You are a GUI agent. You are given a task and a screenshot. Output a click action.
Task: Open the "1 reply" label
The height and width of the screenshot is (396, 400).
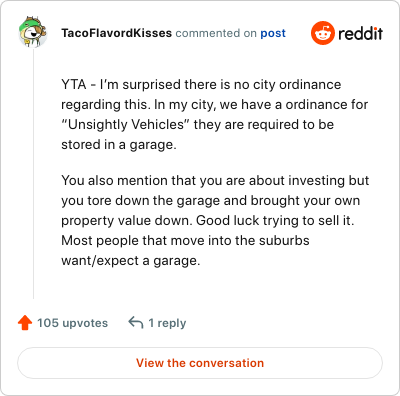pyautogui.click(x=167, y=323)
